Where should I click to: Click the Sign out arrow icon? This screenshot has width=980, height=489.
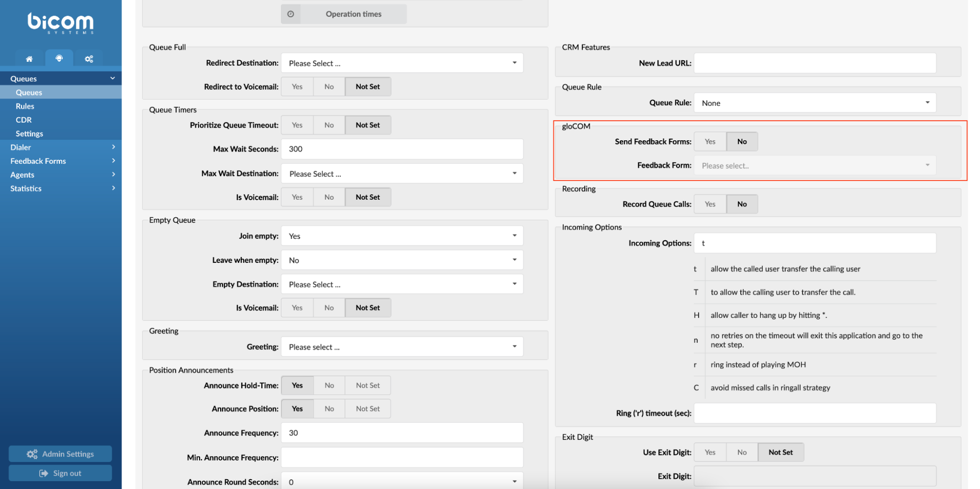point(44,473)
